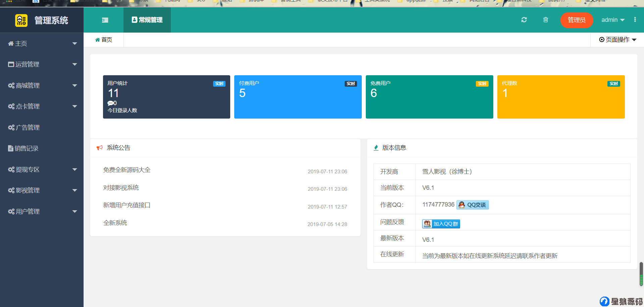Open the admin user dropdown
The width and height of the screenshot is (644, 307).
613,20
